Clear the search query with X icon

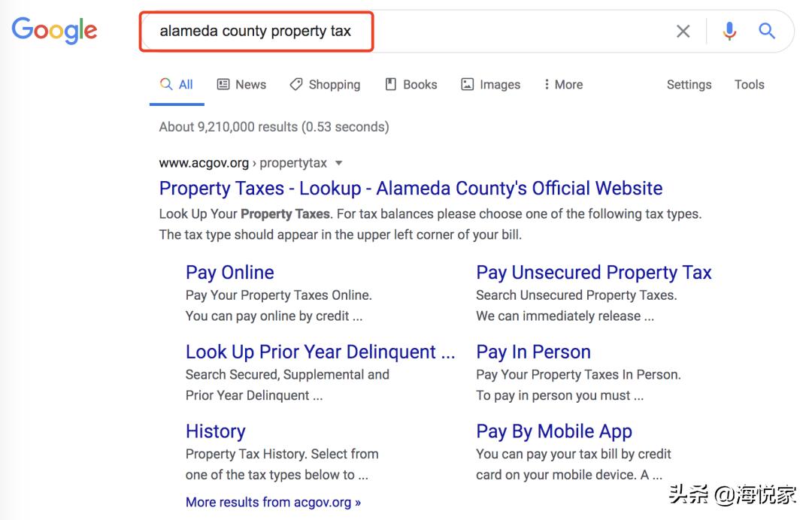pyautogui.click(x=683, y=31)
